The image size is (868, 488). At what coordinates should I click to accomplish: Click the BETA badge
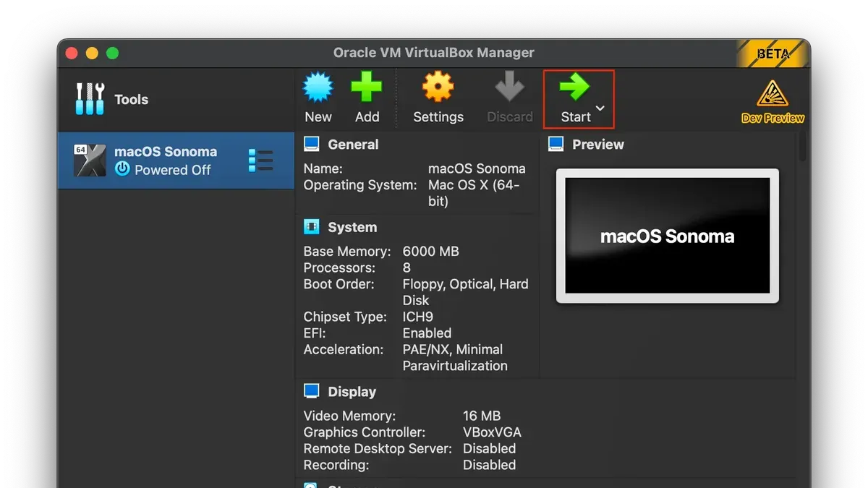773,54
